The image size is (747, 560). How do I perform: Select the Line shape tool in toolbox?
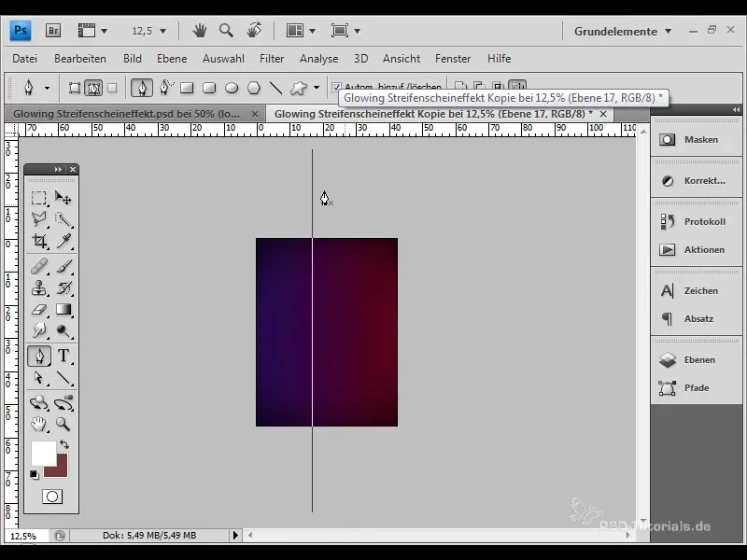[63, 378]
